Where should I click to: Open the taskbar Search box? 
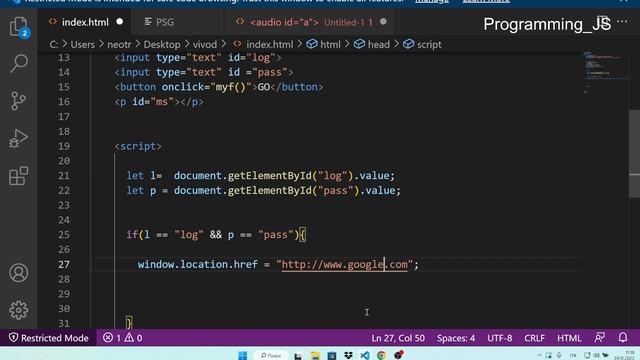tap(271, 356)
